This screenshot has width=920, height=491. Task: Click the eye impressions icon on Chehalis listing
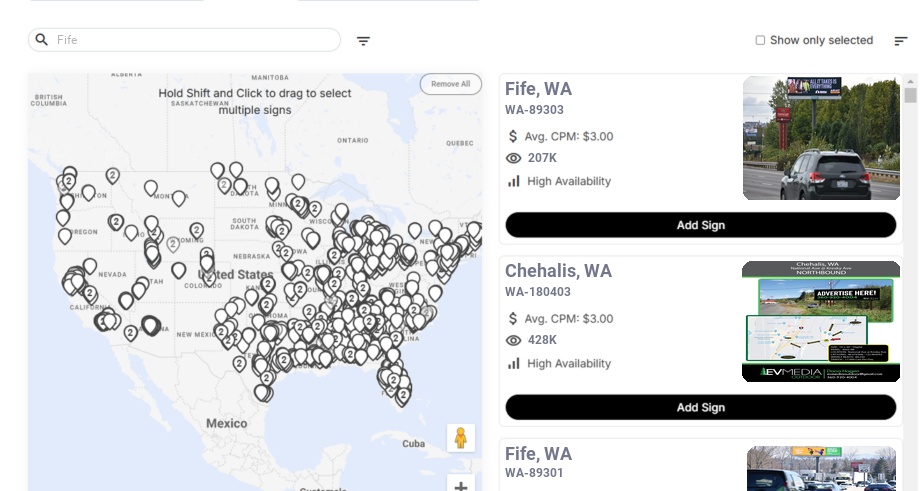514,341
